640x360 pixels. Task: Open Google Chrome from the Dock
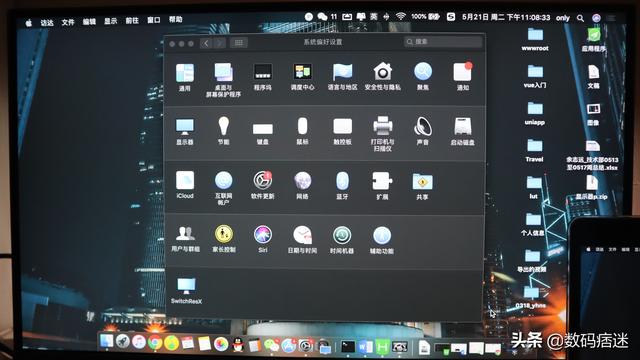pyautogui.click(x=155, y=342)
